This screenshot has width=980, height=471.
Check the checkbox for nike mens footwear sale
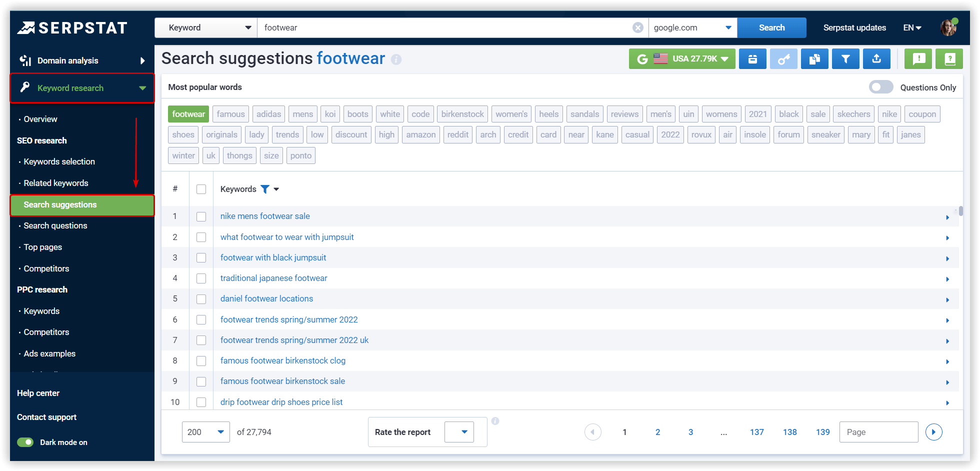pos(201,216)
